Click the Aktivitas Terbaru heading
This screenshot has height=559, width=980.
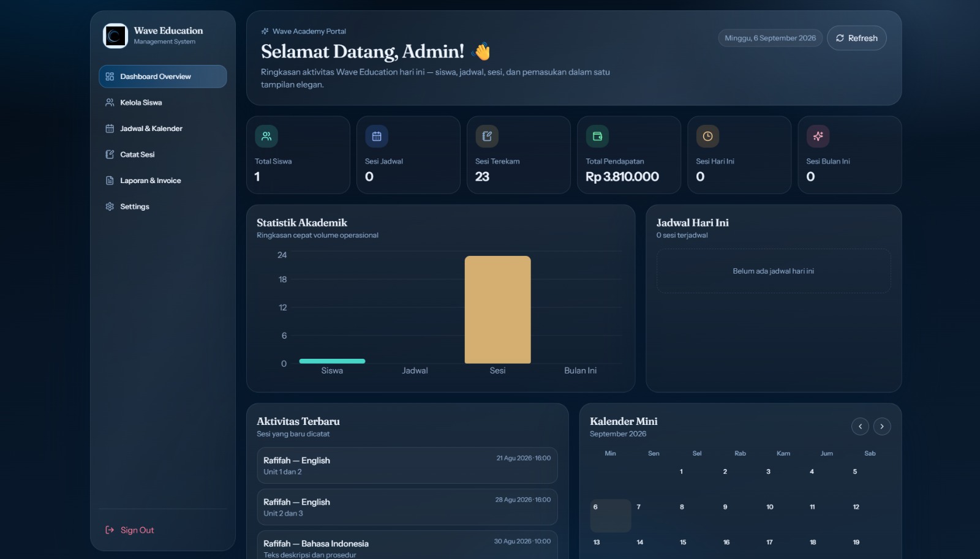coord(298,421)
